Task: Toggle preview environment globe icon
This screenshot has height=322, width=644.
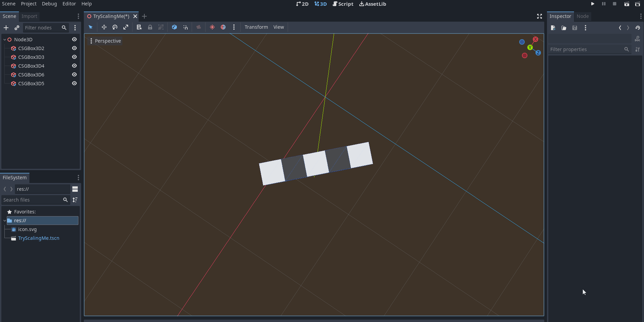Action: [223, 27]
